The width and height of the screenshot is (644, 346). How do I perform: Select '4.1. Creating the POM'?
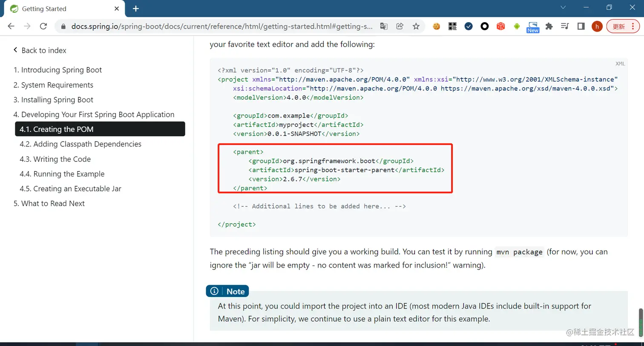[100, 129]
